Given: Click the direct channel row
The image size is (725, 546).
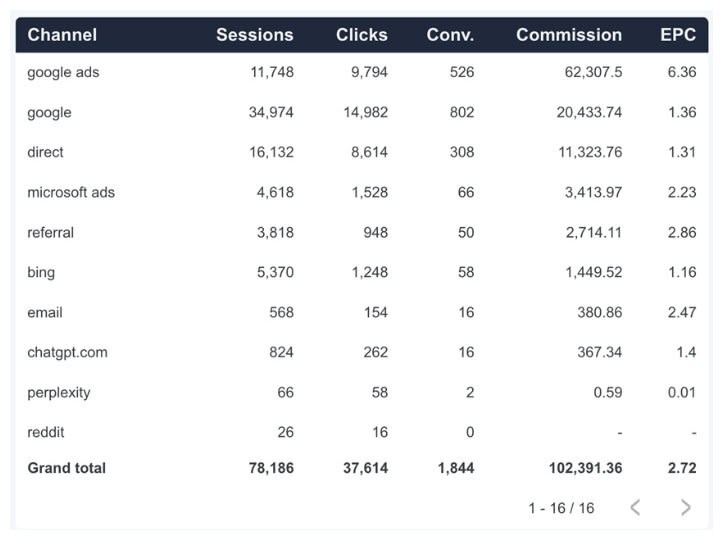Looking at the screenshot, I should coord(45,152).
